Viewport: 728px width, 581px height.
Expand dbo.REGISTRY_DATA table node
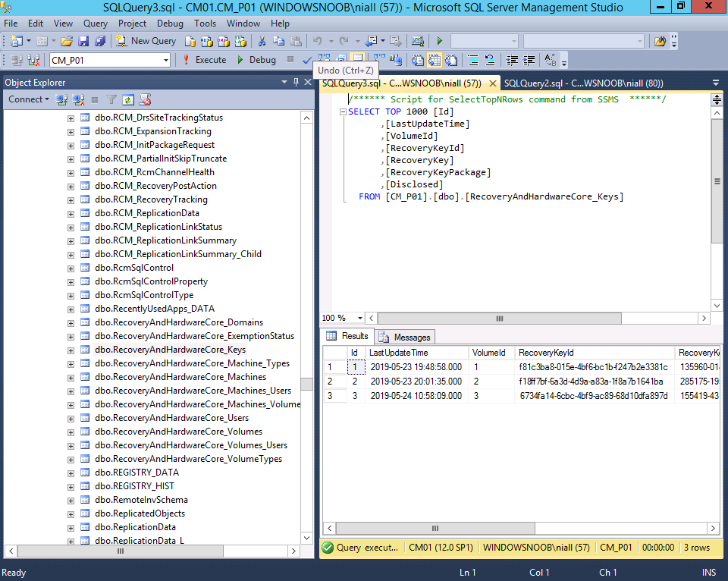click(x=71, y=473)
